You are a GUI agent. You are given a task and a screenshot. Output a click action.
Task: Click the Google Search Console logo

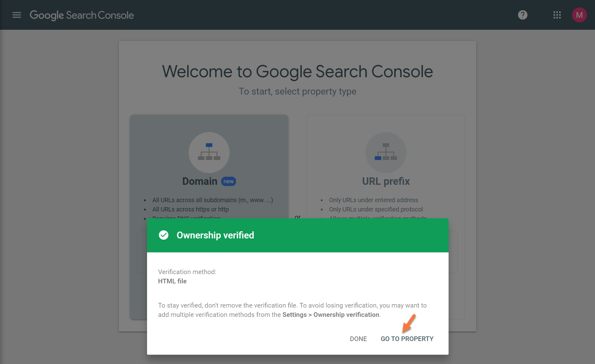point(82,15)
